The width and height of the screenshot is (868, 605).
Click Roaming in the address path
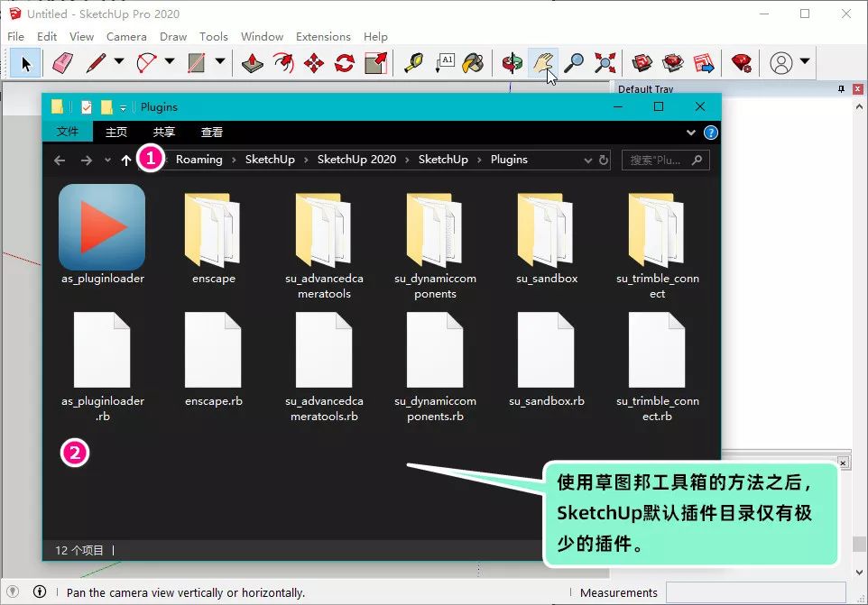[x=199, y=160]
